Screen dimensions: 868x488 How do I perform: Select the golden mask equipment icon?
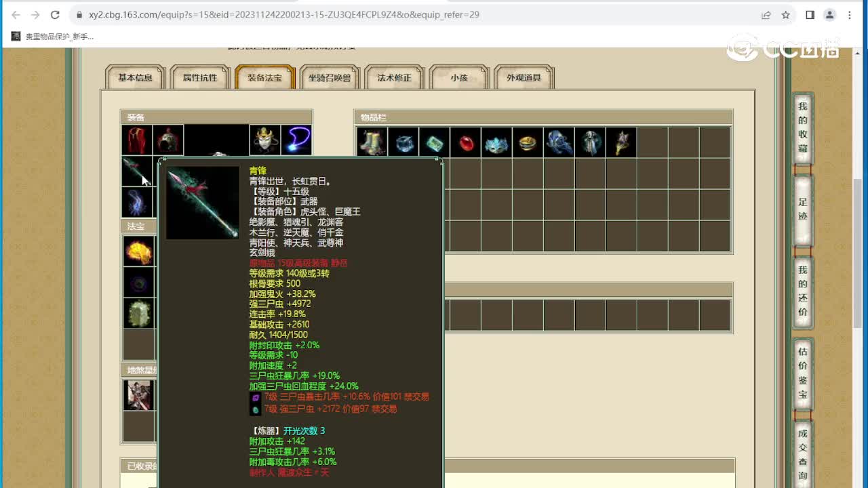point(264,140)
